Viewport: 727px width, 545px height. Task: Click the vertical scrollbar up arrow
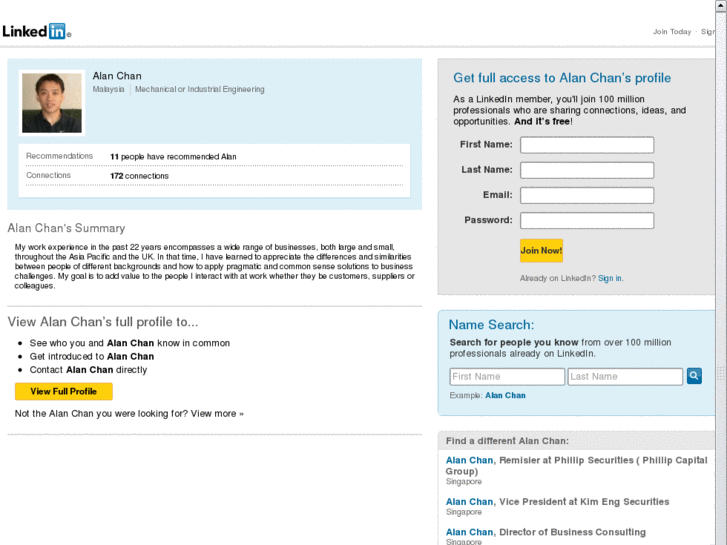click(721, 5)
